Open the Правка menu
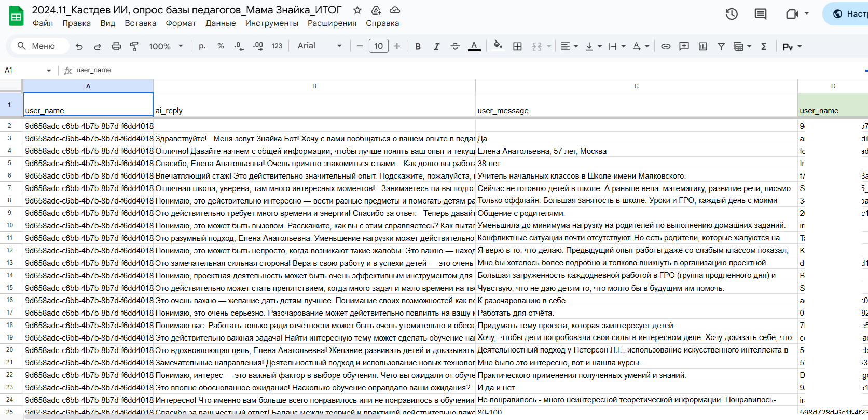 click(x=76, y=23)
